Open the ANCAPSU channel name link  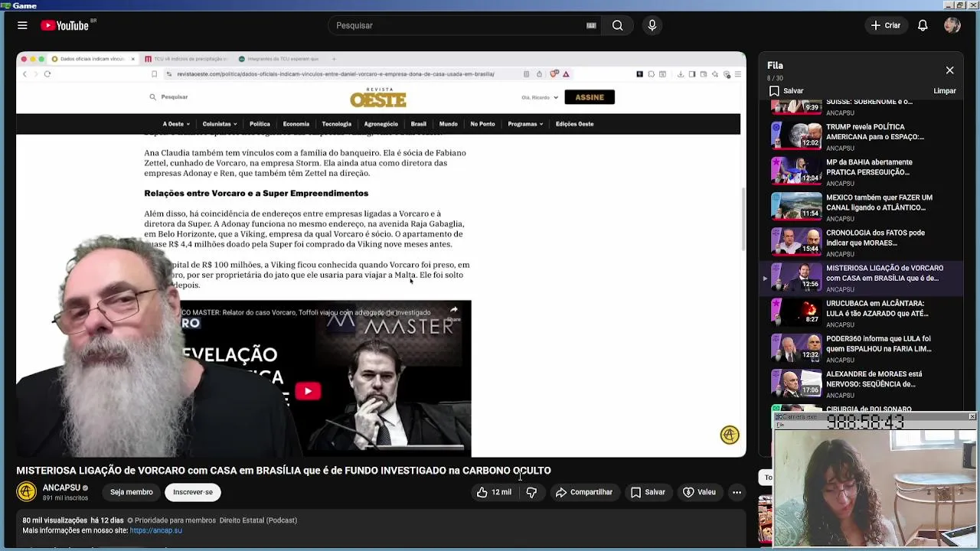(x=61, y=487)
